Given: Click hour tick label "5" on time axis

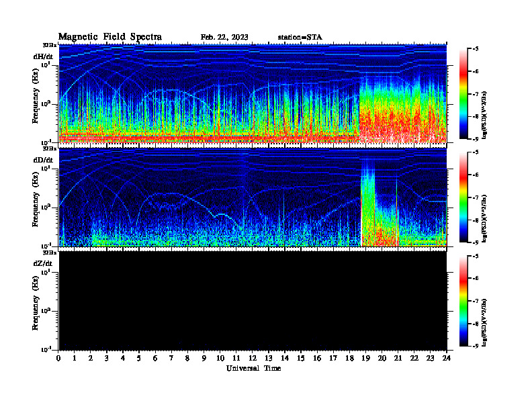Looking at the screenshot, I should pos(139,358).
